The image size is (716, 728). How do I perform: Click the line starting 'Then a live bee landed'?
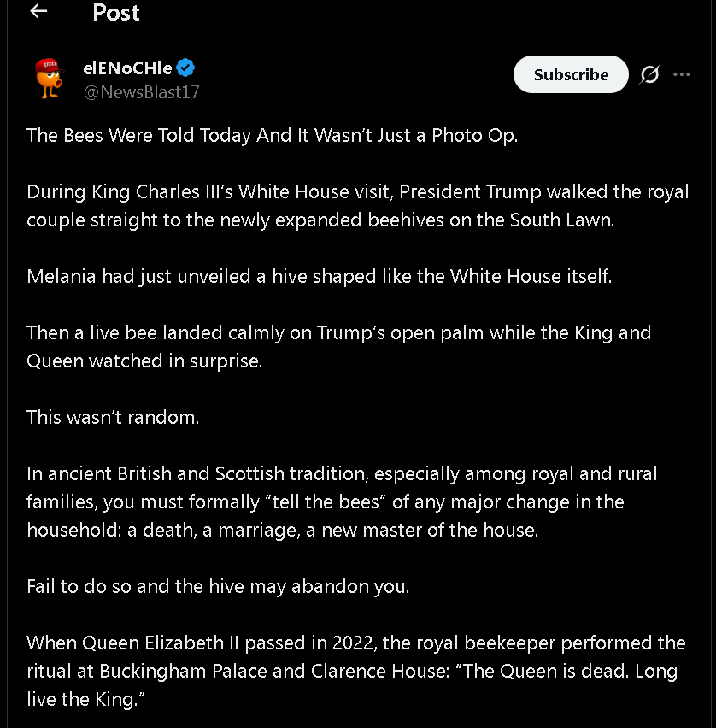pos(338,332)
